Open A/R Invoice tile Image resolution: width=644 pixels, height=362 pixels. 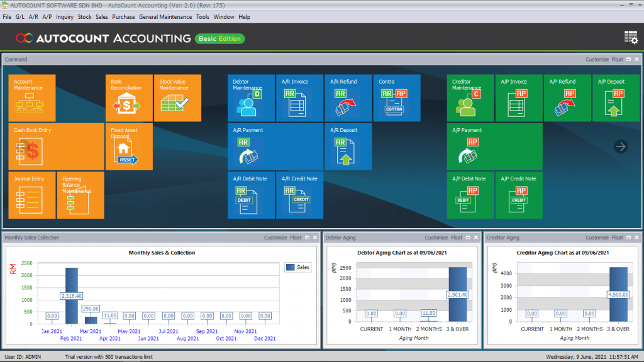pyautogui.click(x=300, y=97)
